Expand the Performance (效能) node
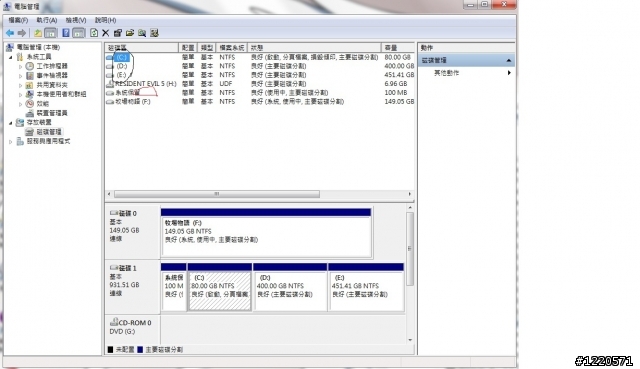The image size is (640, 369). (20, 104)
